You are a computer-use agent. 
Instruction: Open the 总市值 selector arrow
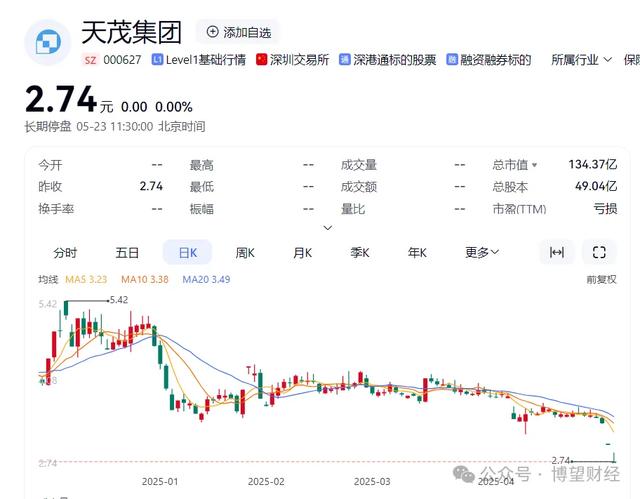click(534, 165)
